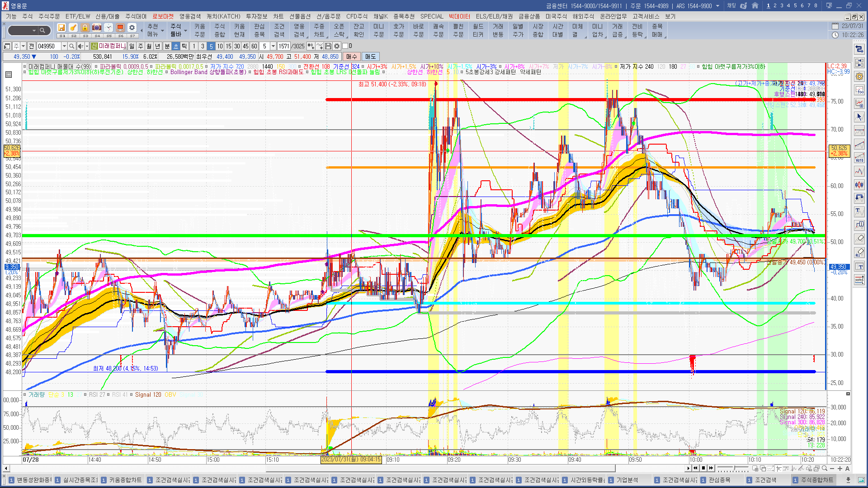Open the 추천메뉴 dropdown arrow
This screenshot has width=868, height=488.
(162, 31)
